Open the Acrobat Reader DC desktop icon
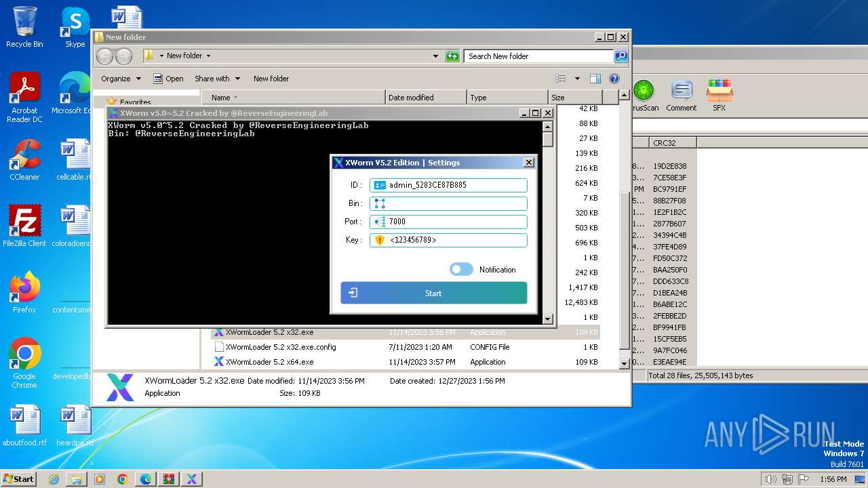868x488 pixels. click(x=24, y=98)
